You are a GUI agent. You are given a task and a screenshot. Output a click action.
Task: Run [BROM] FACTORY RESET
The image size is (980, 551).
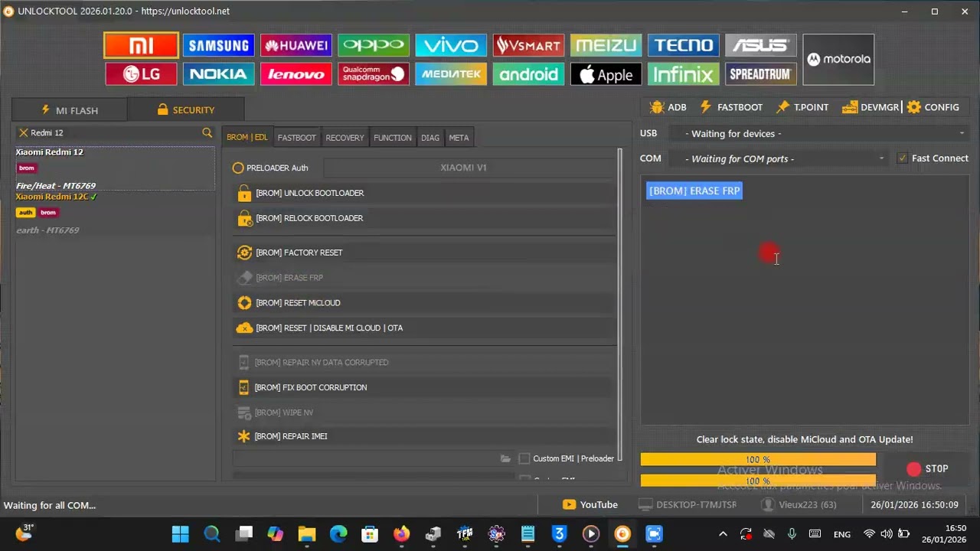coord(424,253)
